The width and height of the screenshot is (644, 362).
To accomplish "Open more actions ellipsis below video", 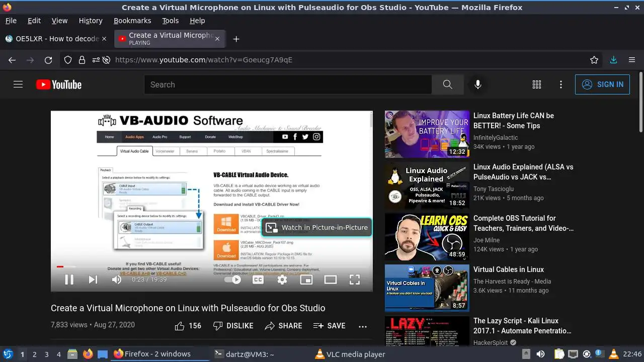I will pyautogui.click(x=363, y=326).
